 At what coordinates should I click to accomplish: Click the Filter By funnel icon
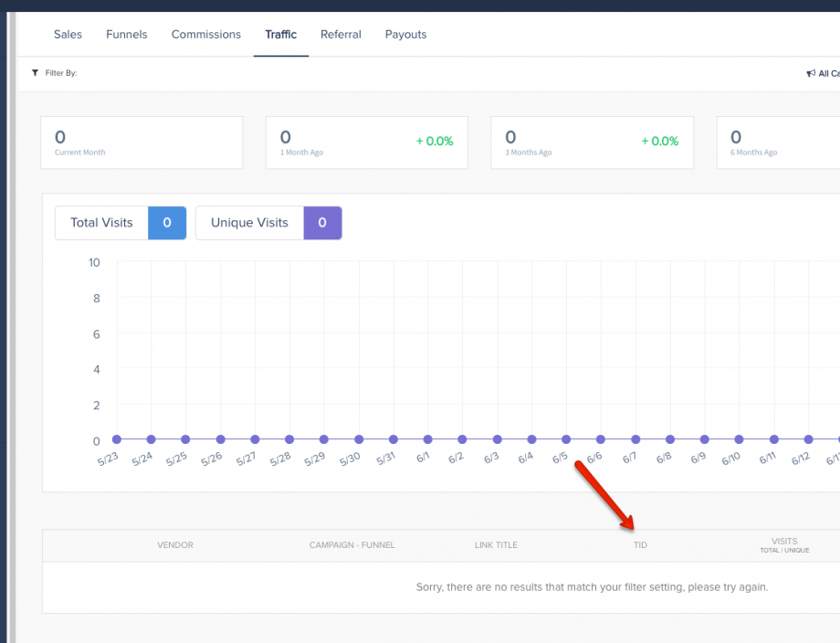pyautogui.click(x=35, y=73)
